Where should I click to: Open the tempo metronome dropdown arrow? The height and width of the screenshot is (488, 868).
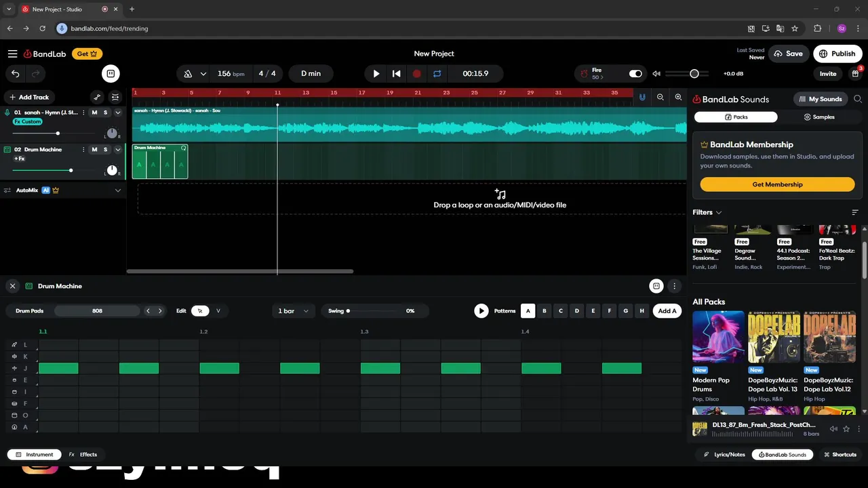(x=203, y=73)
